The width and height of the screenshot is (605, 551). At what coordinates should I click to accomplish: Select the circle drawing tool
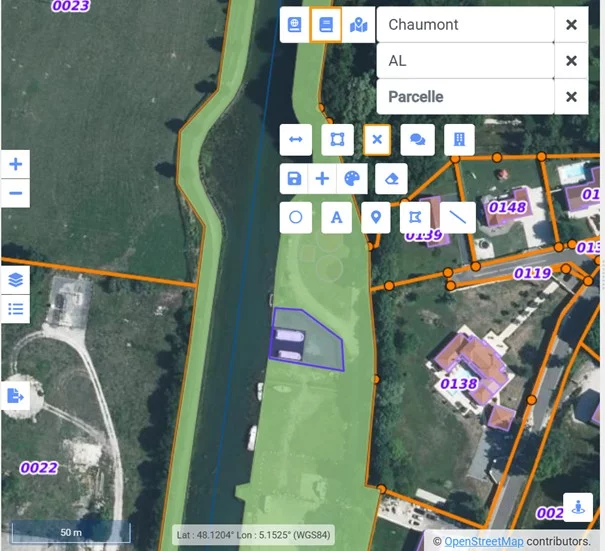(x=296, y=216)
